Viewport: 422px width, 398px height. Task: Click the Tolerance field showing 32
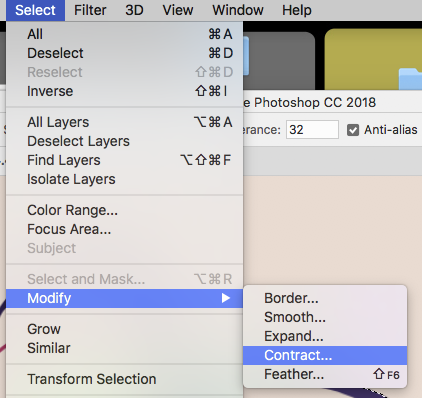click(312, 129)
